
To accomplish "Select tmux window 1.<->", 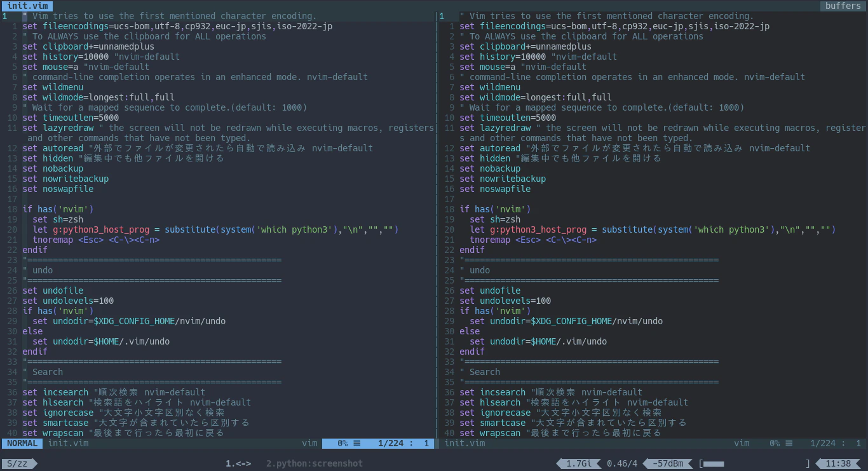I will (238, 463).
